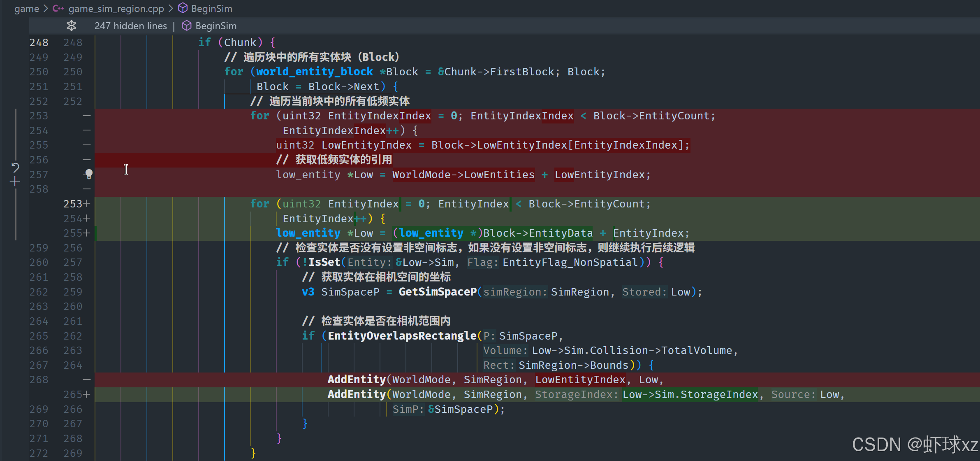Click the C++ file icon in breadcrumb
The width and height of the screenshot is (980, 461).
(58, 8)
